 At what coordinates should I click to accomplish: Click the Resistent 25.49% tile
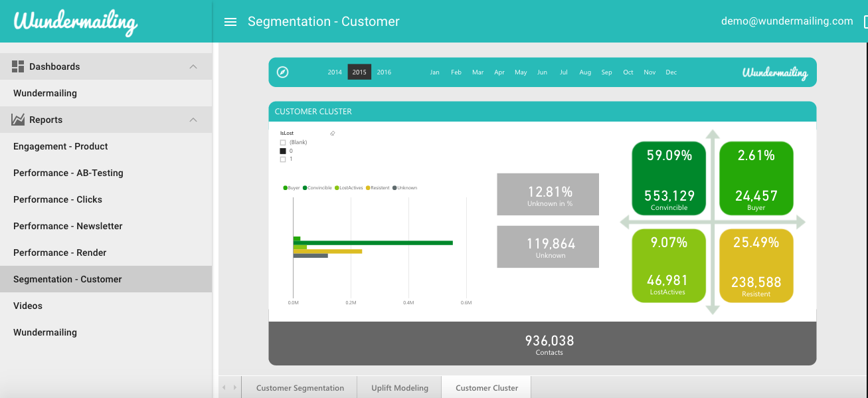point(756,266)
